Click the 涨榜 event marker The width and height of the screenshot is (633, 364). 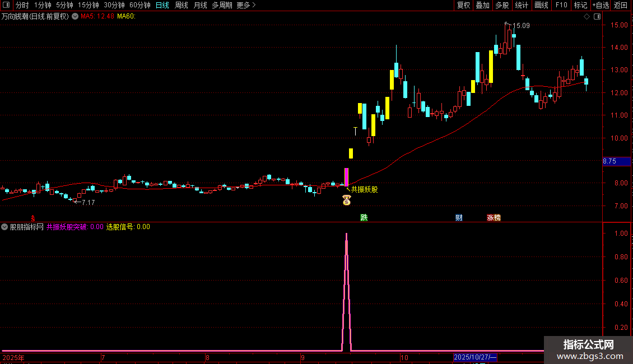494,217
